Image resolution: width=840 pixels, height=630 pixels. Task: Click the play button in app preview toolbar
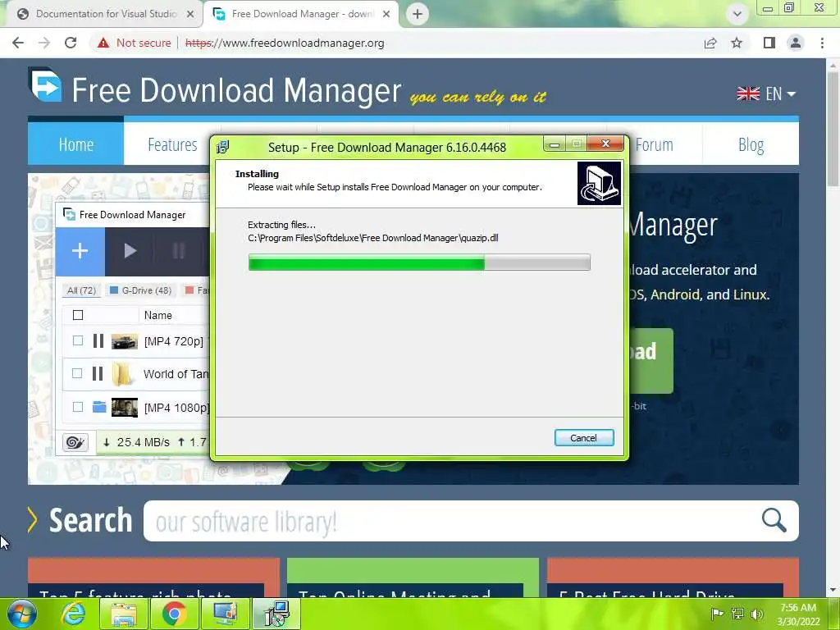[130, 251]
